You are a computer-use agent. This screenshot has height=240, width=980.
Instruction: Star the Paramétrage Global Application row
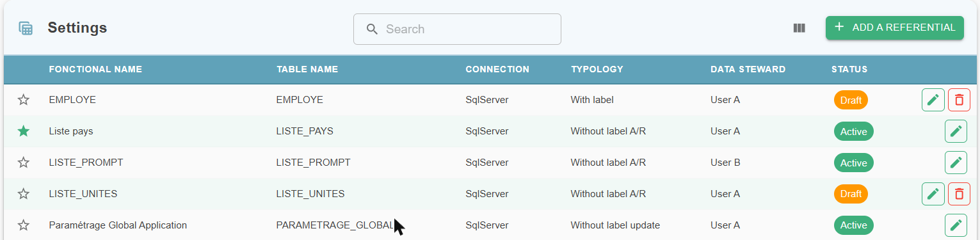[24, 225]
